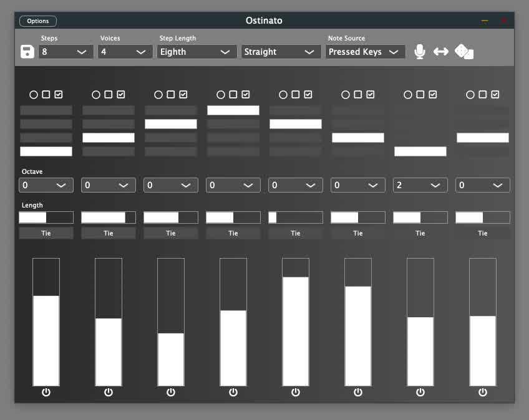This screenshot has width=529, height=420.
Task: Open the Step Length dropdown showing Eighth
Action: pos(197,52)
